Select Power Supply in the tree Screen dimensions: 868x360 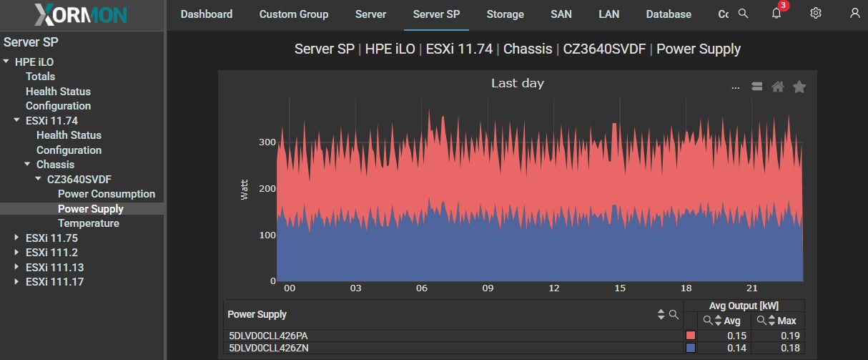(x=91, y=209)
